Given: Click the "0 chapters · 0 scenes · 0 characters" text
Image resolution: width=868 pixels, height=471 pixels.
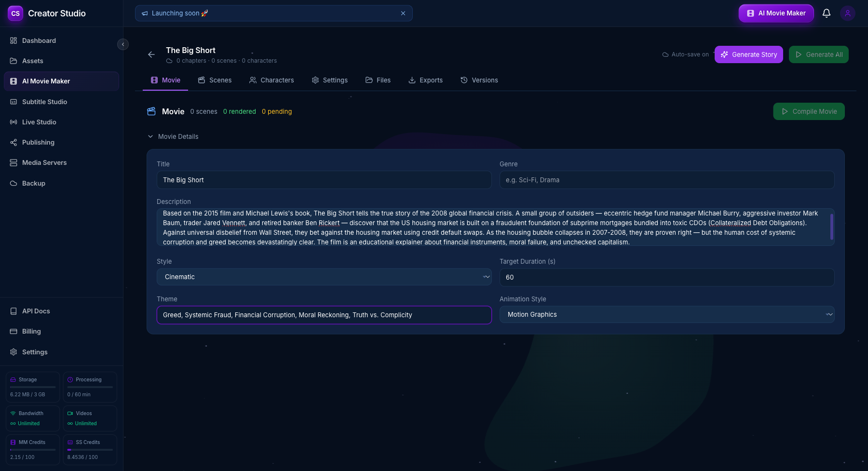Looking at the screenshot, I should 227,61.
